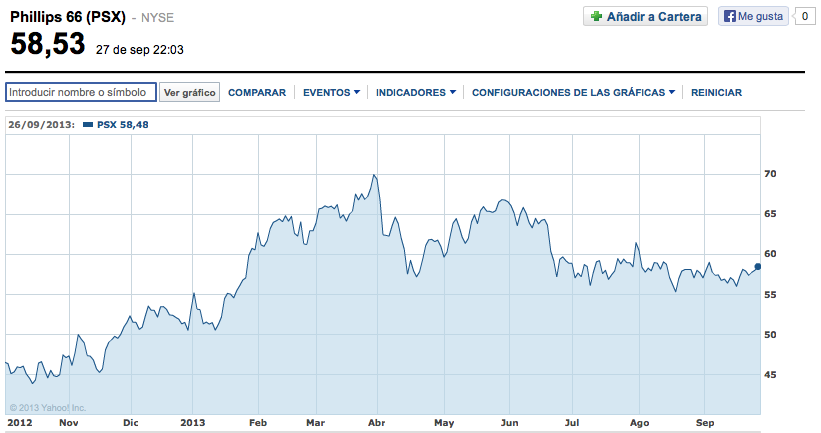Click REINICIAR to reset the chart
Image resolution: width=821 pixels, height=433 pixels.
pos(716,93)
